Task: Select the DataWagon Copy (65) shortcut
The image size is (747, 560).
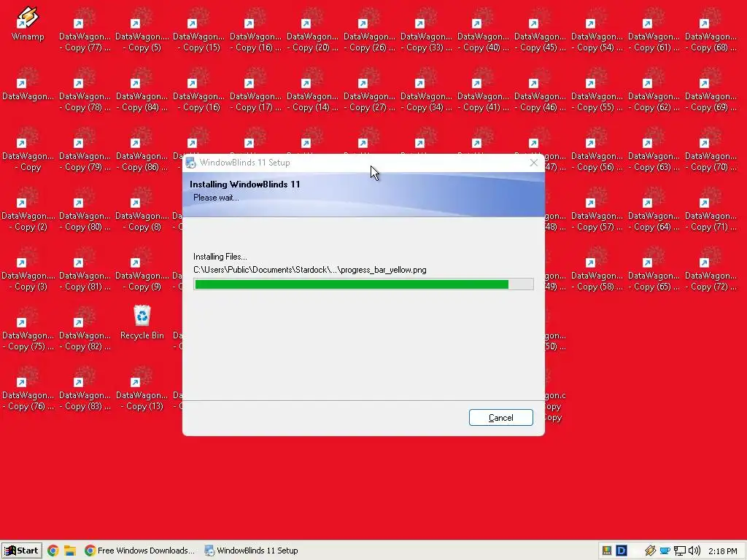Action: pos(654,270)
